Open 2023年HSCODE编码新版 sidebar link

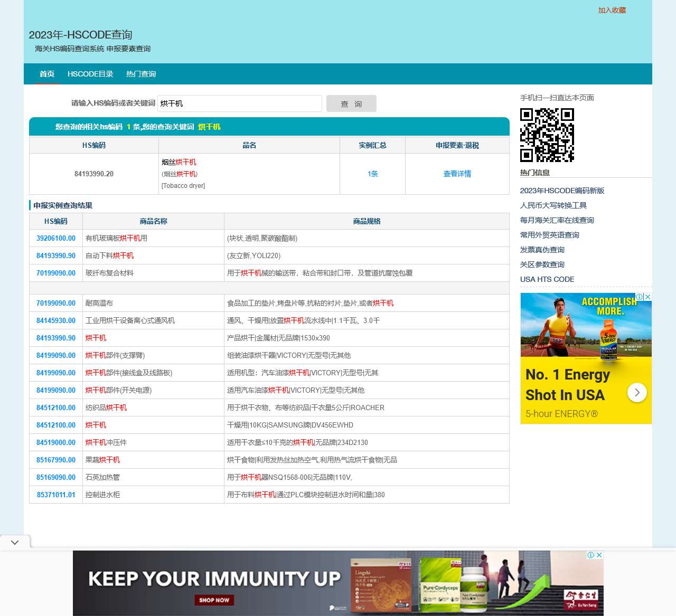[562, 191]
